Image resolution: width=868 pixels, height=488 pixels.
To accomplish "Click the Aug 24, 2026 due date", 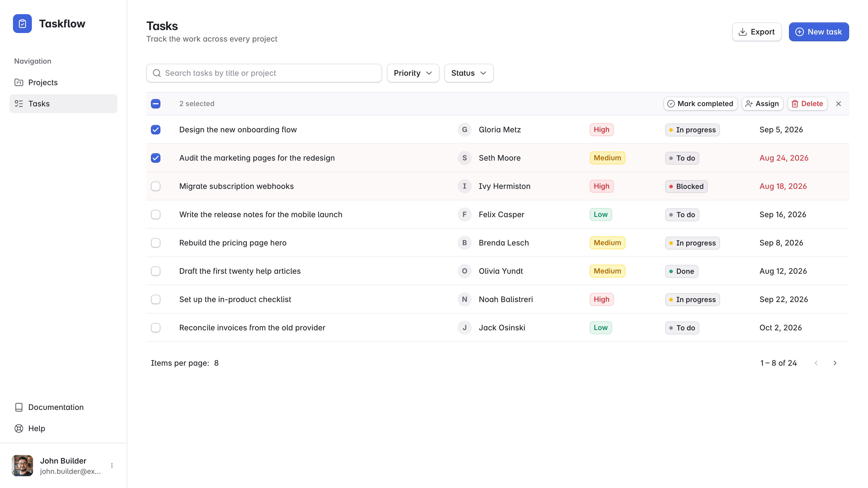I will [784, 158].
